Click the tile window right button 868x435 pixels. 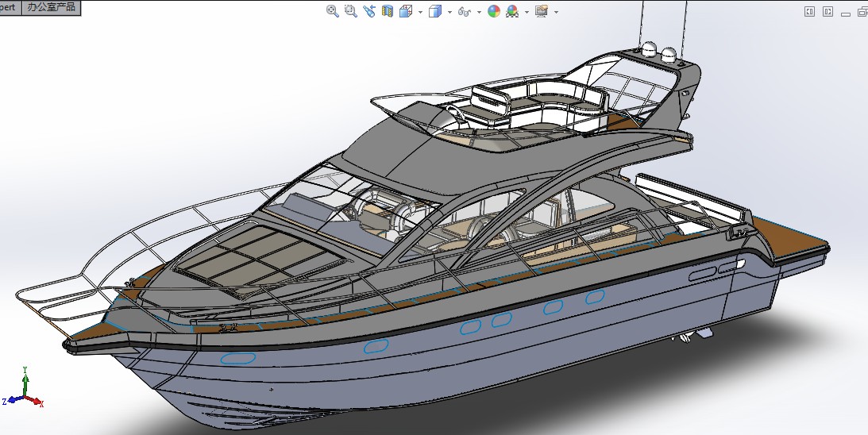(827, 11)
